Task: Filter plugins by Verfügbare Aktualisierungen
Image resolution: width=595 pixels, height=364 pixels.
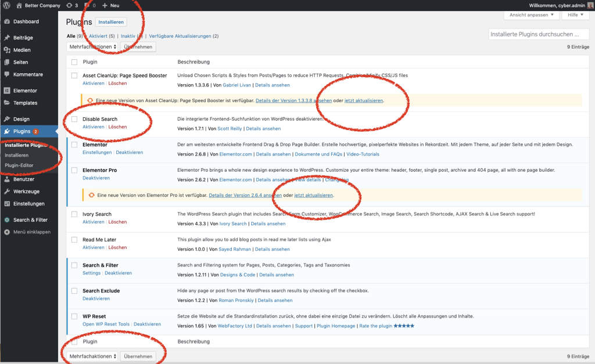Action: (184, 36)
